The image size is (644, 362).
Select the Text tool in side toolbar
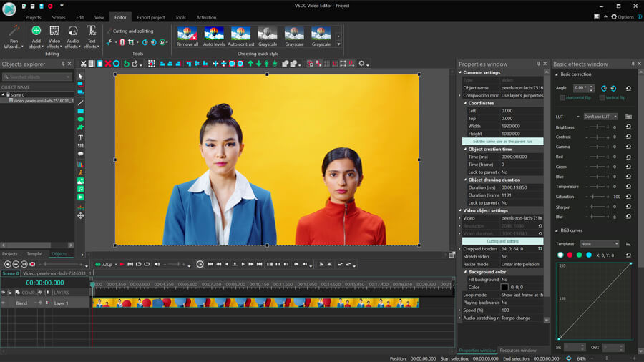(x=80, y=137)
